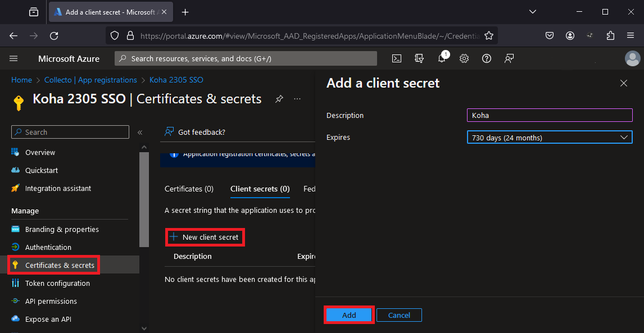Screen dimensions: 644x333
Task: Switch to Certificates (0) tab
Action: click(189, 189)
